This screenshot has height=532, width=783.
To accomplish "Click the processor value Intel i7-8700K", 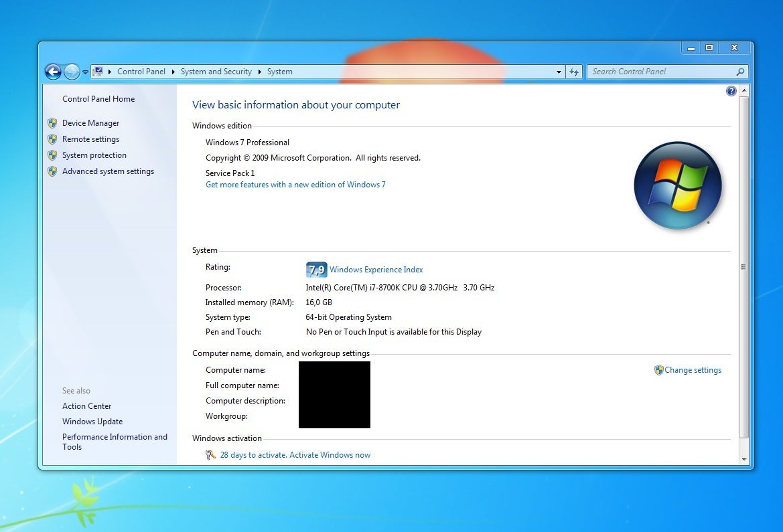I will click(x=400, y=288).
